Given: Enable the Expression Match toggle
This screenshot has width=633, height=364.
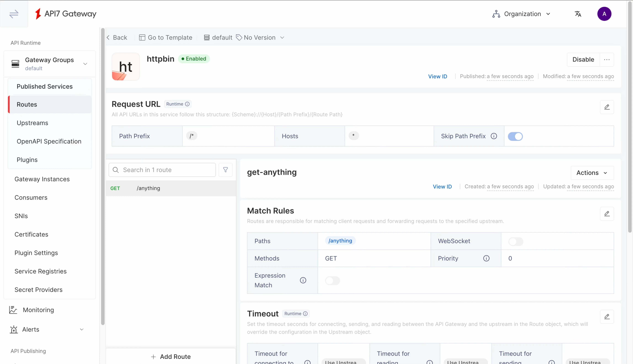Looking at the screenshot, I should [332, 281].
